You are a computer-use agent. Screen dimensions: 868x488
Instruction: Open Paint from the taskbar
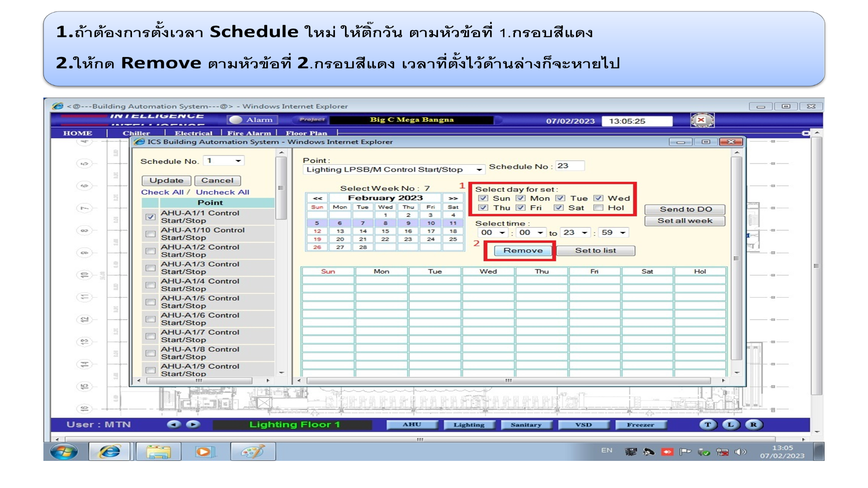(253, 451)
